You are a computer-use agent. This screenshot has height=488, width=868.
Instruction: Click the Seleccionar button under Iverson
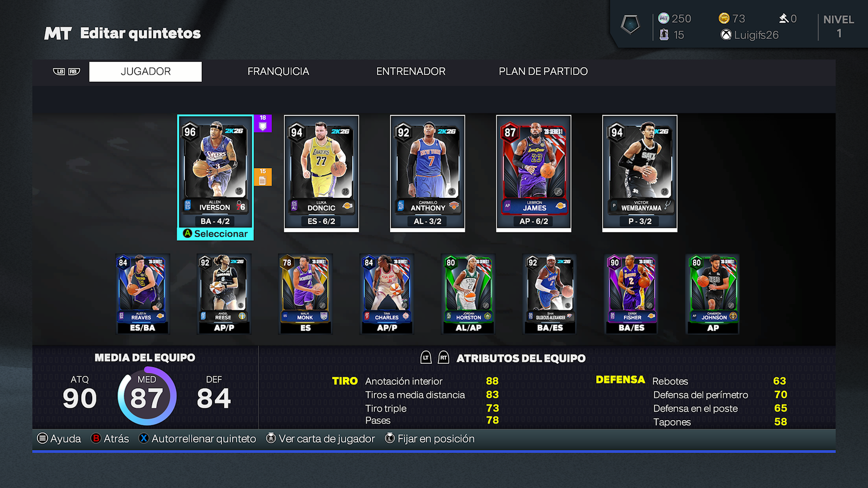[215, 234]
